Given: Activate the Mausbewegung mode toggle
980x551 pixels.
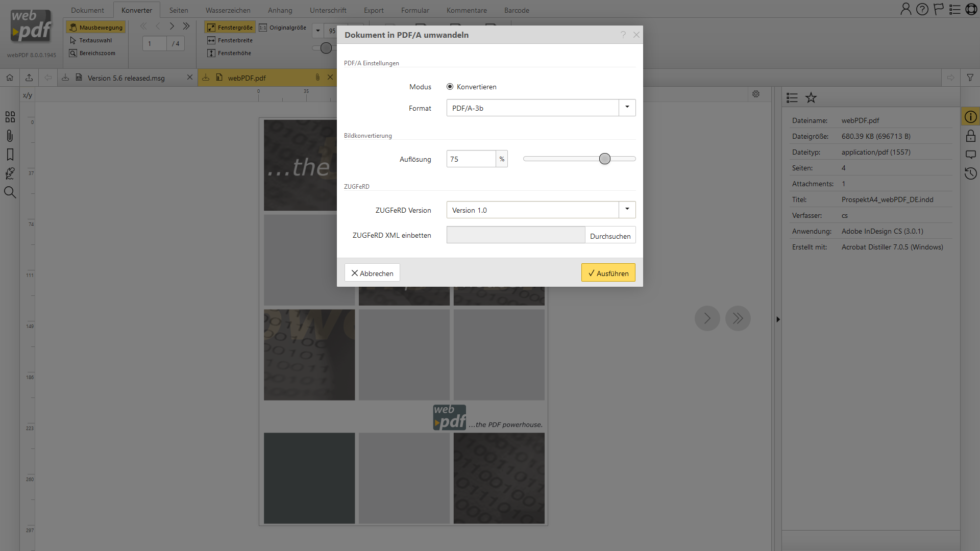Looking at the screenshot, I should pos(96,28).
